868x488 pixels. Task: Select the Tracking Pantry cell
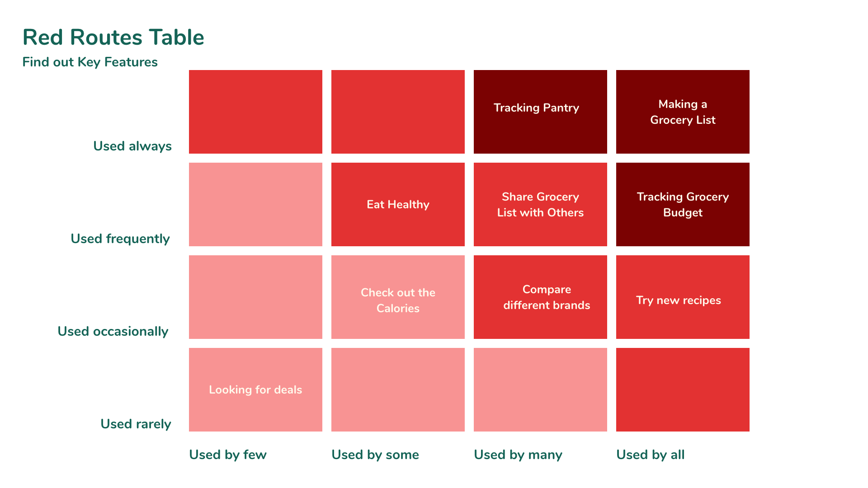[540, 112]
